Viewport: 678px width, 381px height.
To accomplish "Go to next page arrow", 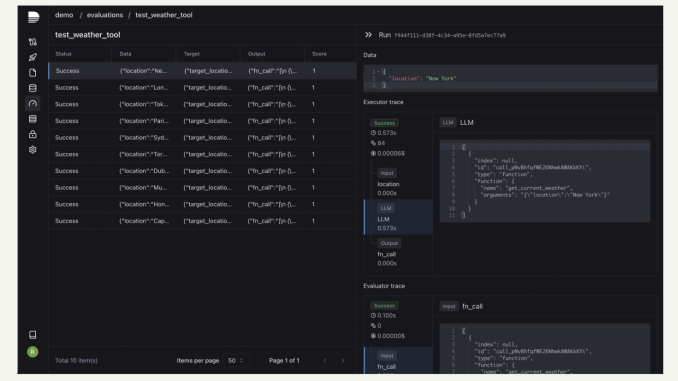I will tap(343, 360).
